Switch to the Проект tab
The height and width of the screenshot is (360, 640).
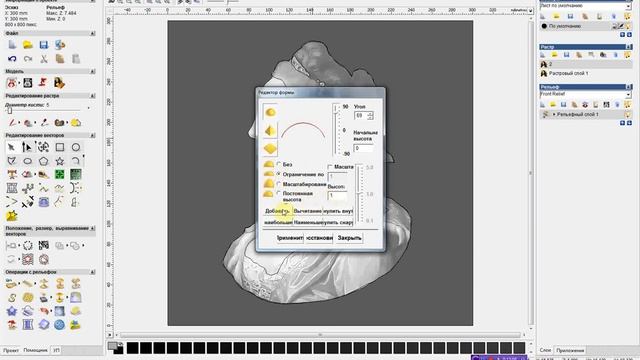coord(11,350)
